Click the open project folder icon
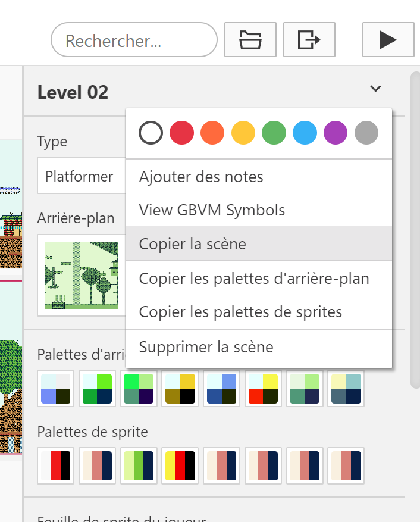Image resolution: width=420 pixels, height=522 pixels. (x=250, y=40)
